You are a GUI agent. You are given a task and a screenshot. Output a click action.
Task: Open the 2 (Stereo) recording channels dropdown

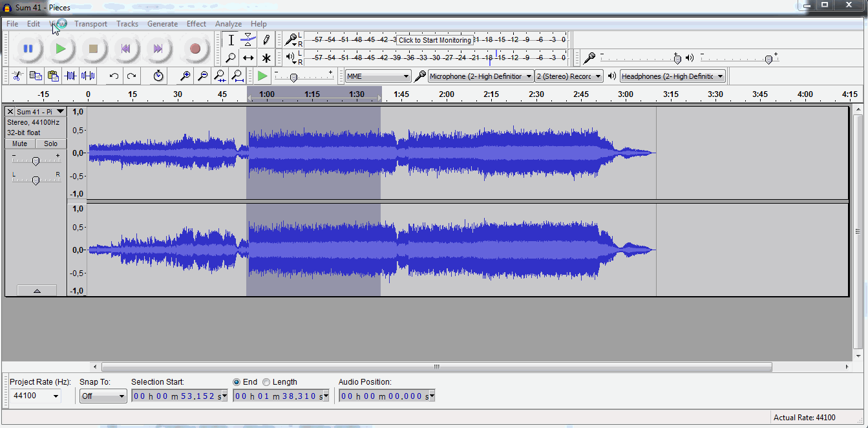(569, 76)
